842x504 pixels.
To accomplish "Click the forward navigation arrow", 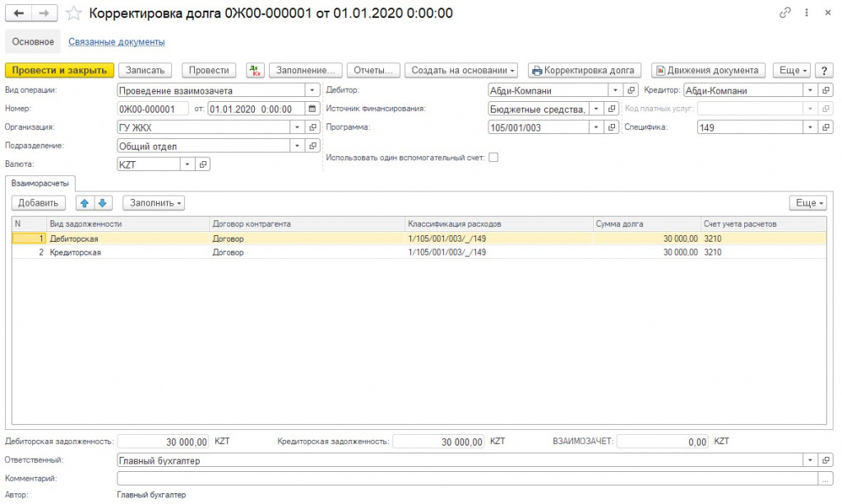I will click(x=45, y=14).
